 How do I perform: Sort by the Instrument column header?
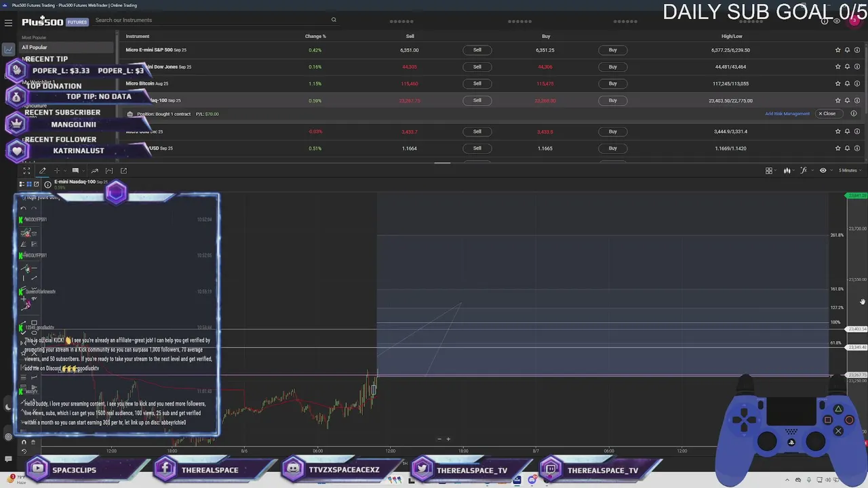click(x=138, y=36)
